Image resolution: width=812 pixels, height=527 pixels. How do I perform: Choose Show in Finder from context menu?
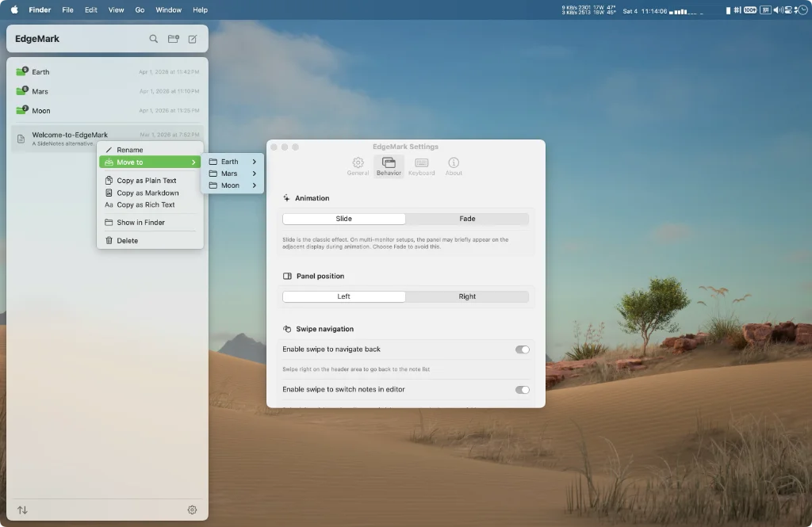(x=140, y=223)
